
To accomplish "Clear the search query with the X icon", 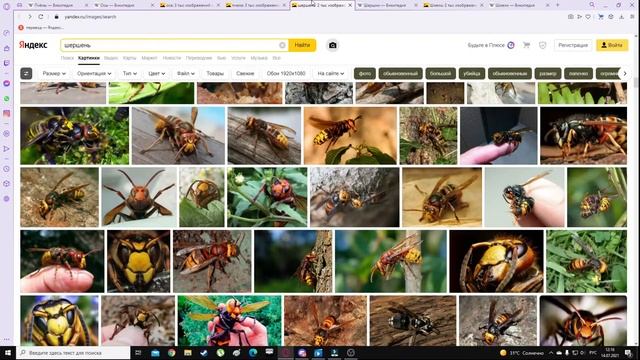I will click(282, 45).
